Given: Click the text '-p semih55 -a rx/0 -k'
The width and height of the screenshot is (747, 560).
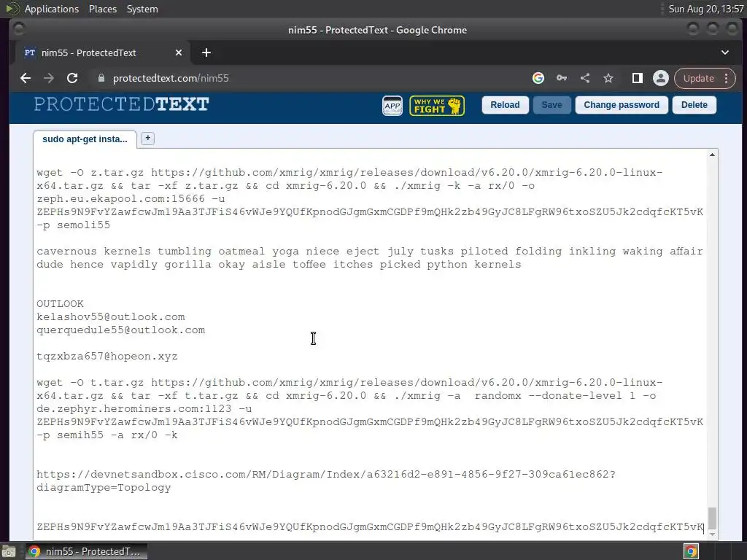Looking at the screenshot, I should click(107, 435).
